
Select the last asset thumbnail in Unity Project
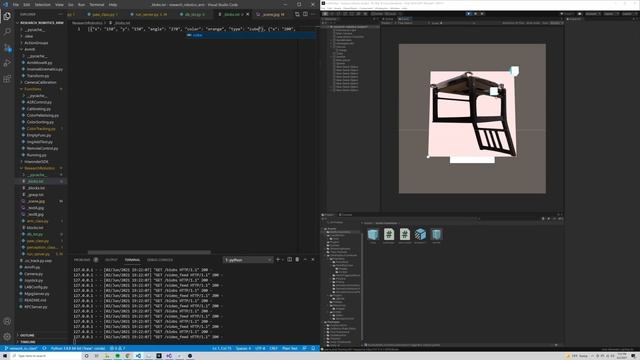436,236
